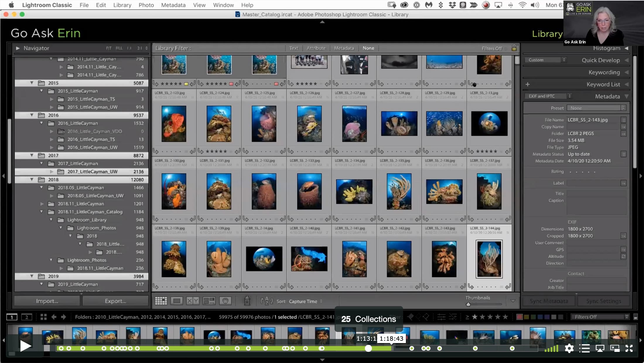Click the Import... button
This screenshot has width=644, height=363.
(x=47, y=301)
